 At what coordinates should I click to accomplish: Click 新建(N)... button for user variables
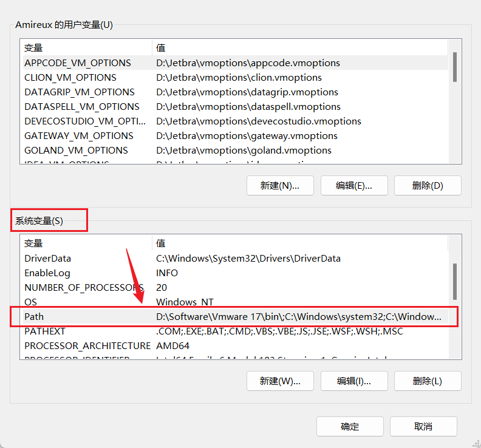pyautogui.click(x=280, y=186)
